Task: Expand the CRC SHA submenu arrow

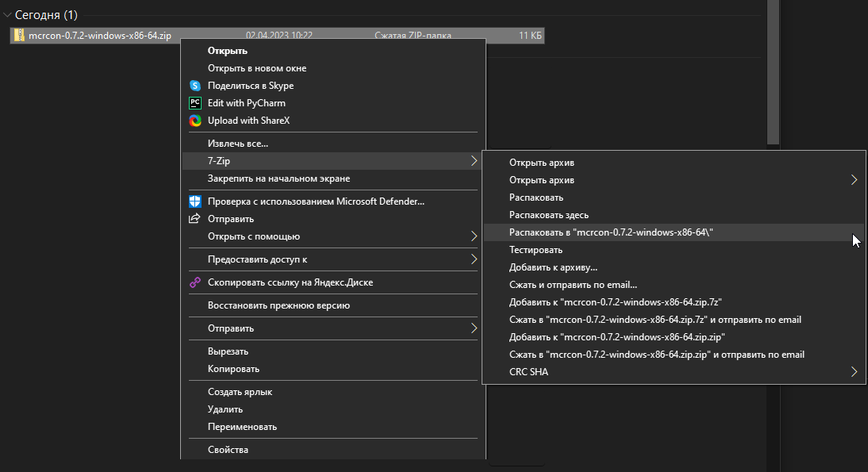Action: [855, 372]
